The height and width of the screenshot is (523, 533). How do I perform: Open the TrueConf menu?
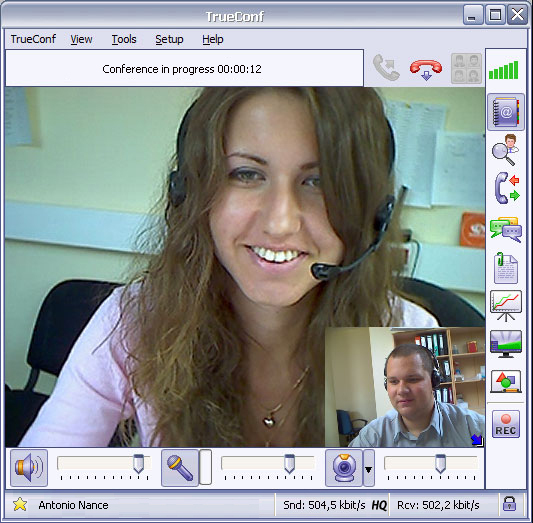coord(33,39)
